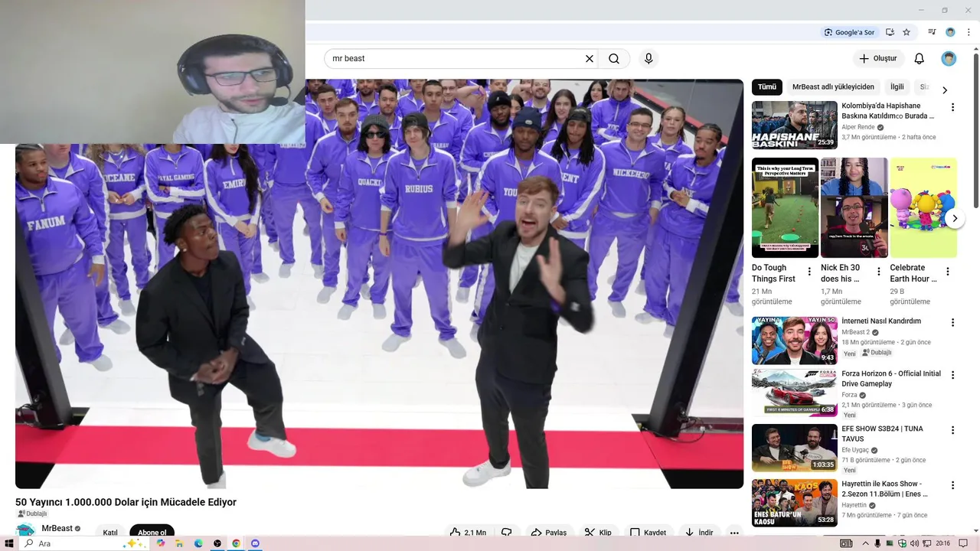Open Forza Horizon 6 gameplay thumbnail

[794, 393]
